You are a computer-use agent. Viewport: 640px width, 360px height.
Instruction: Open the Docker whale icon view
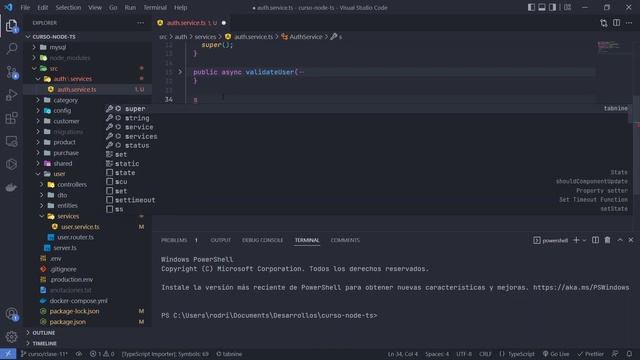[x=11, y=187]
